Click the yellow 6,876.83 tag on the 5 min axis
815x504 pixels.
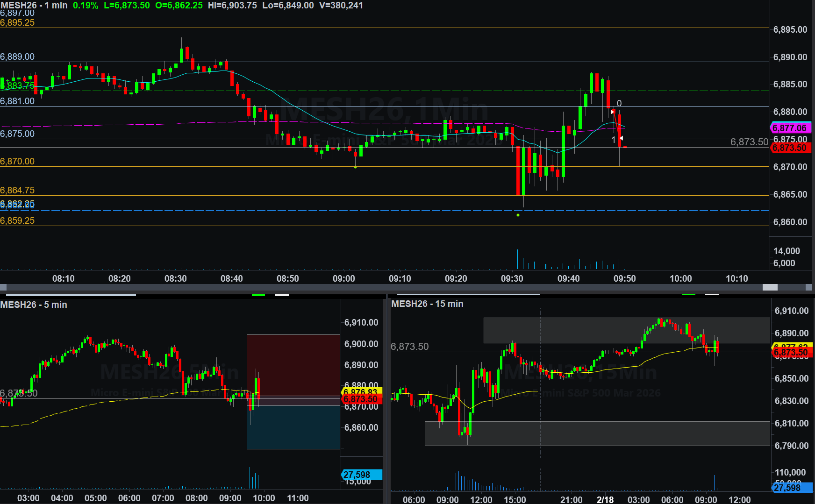(362, 391)
